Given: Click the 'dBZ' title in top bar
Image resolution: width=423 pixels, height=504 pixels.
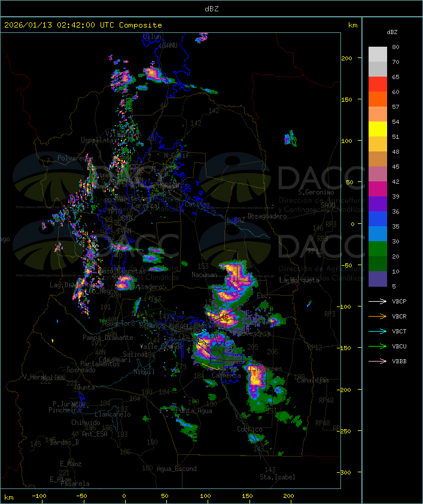Looking at the screenshot, I should (x=212, y=9).
